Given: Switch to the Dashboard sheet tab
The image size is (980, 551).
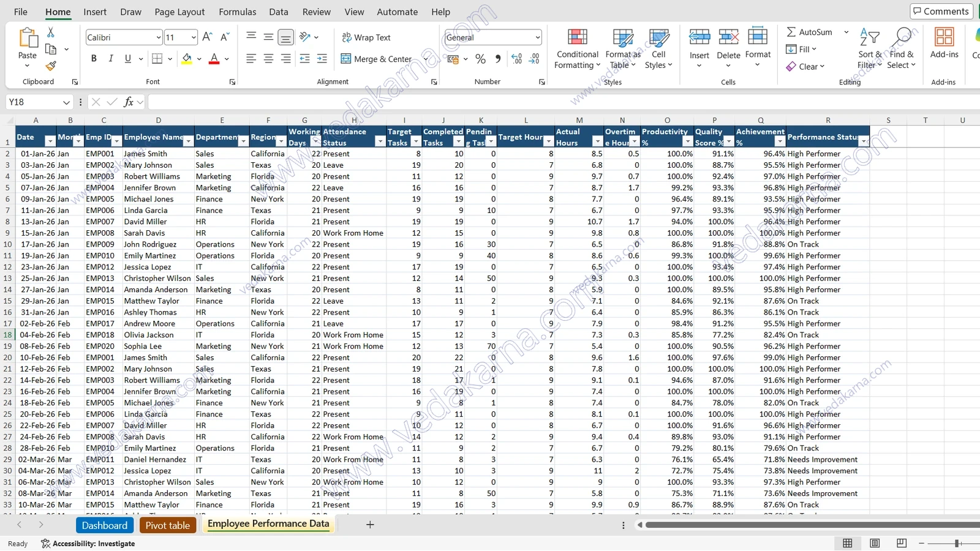Looking at the screenshot, I should [x=105, y=525].
